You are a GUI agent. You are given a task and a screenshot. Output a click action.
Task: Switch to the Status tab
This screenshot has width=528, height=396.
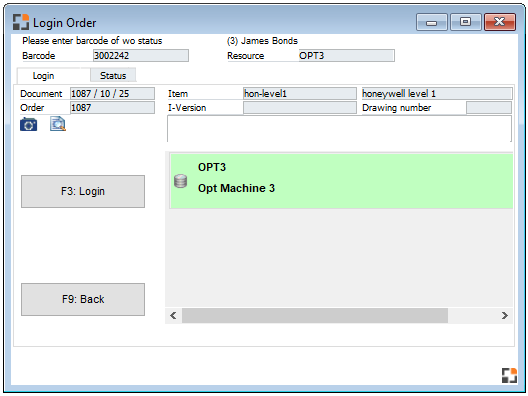[x=113, y=75]
